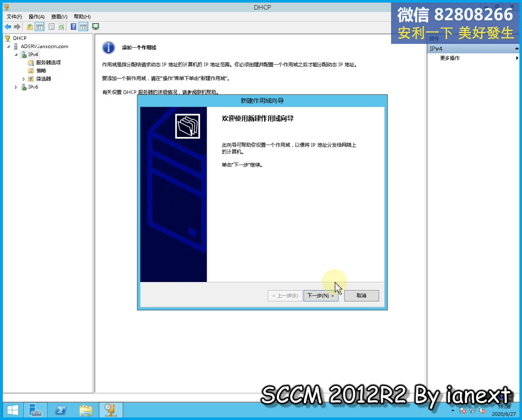The height and width of the screenshot is (420, 522).
Task: Click the IPv4 server icon in tree
Action: pos(24,55)
